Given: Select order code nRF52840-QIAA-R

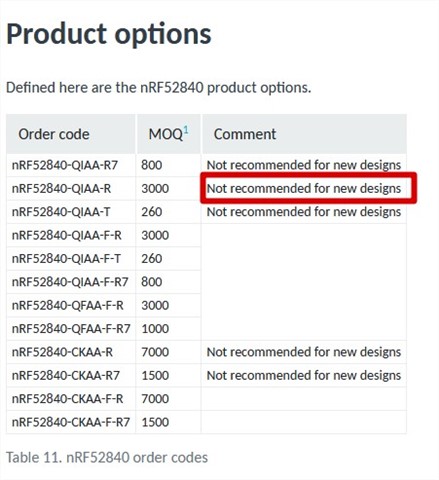Looking at the screenshot, I should [x=61, y=188].
